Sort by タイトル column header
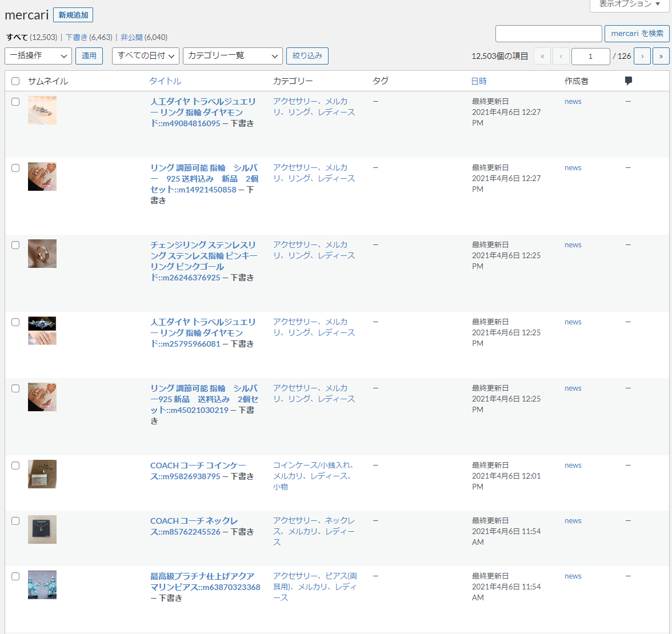Viewport: 672px width, 634px height. coord(165,81)
